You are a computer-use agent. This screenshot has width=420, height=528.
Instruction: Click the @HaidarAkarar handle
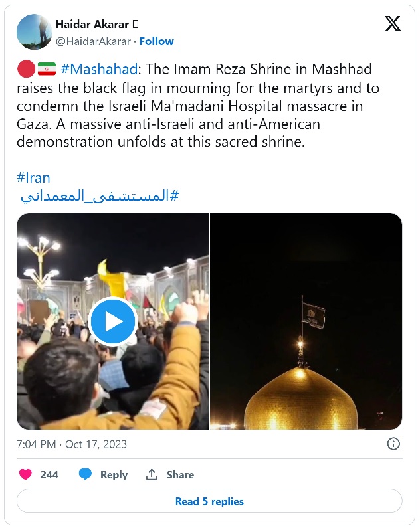tap(93, 41)
